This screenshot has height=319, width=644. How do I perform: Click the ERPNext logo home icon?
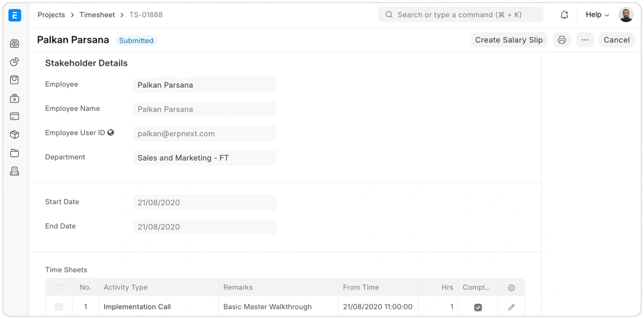coord(15,15)
